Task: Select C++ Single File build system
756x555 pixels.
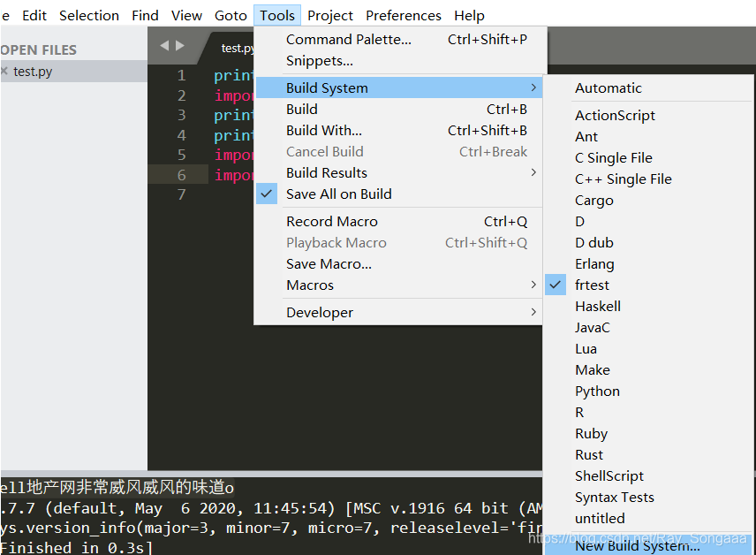Action: click(x=648, y=179)
